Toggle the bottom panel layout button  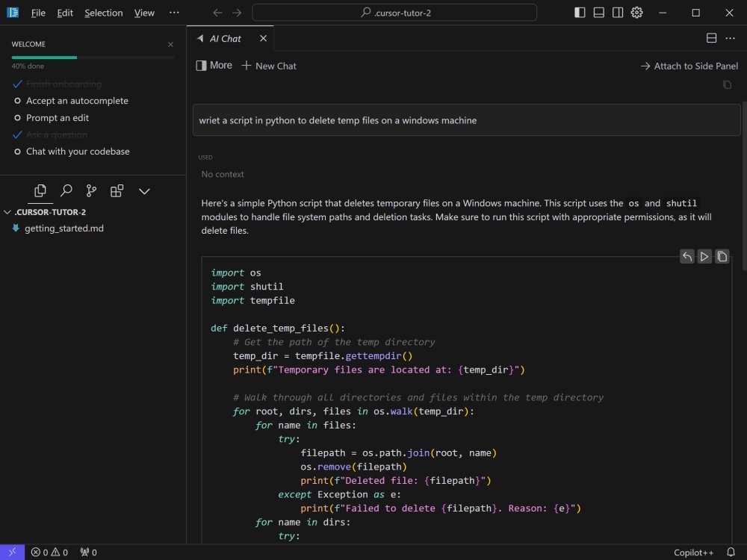point(599,13)
